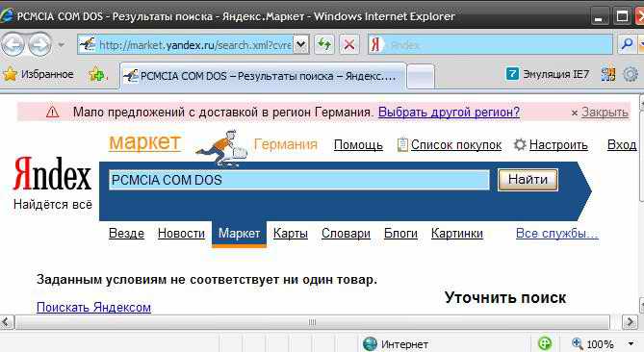
Task: Open a new blank tab
Action: click(x=421, y=76)
